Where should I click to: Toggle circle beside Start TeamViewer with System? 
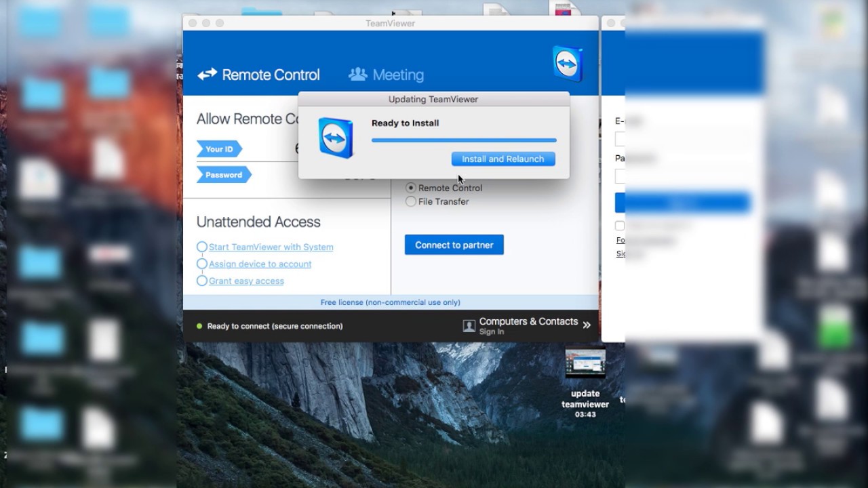point(201,247)
